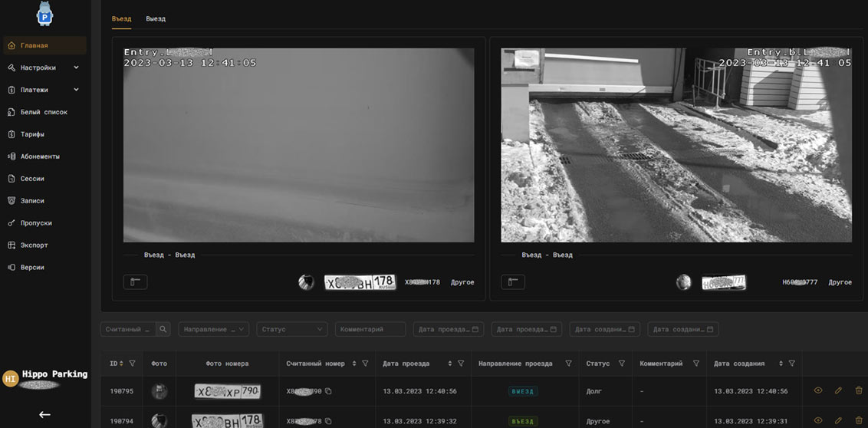
Task: Expand the Настройки sidebar submenu
Action: tap(76, 67)
